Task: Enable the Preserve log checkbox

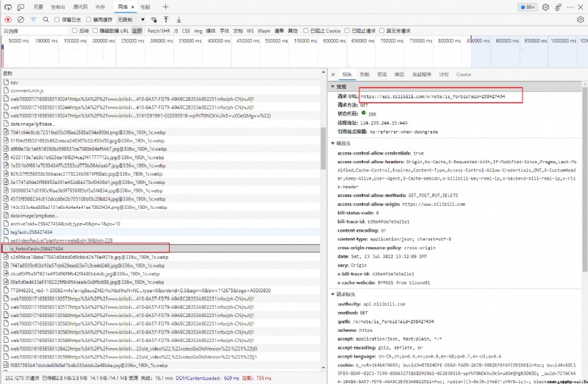Action: click(x=57, y=20)
